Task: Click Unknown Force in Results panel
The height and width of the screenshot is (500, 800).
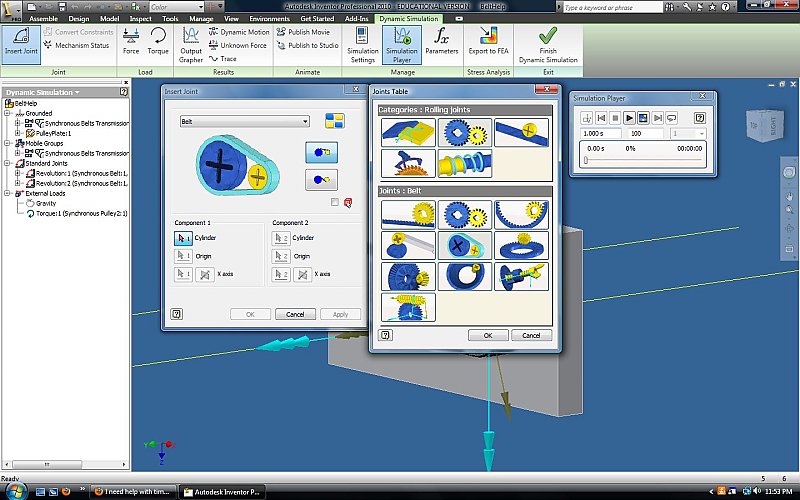Action: click(x=238, y=45)
